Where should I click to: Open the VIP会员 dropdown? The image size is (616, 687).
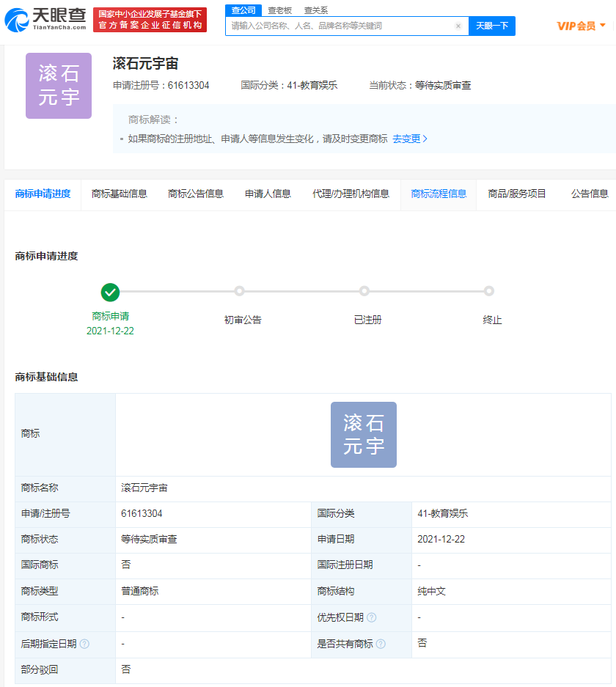[582, 26]
